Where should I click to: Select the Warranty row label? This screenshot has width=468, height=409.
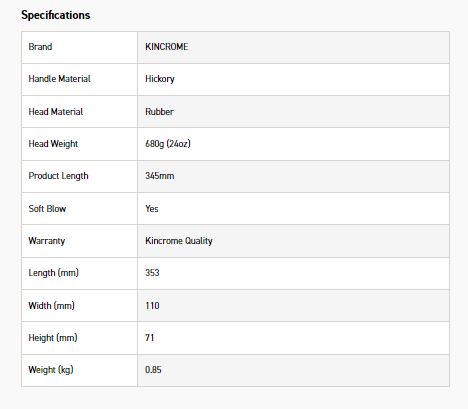tap(47, 241)
